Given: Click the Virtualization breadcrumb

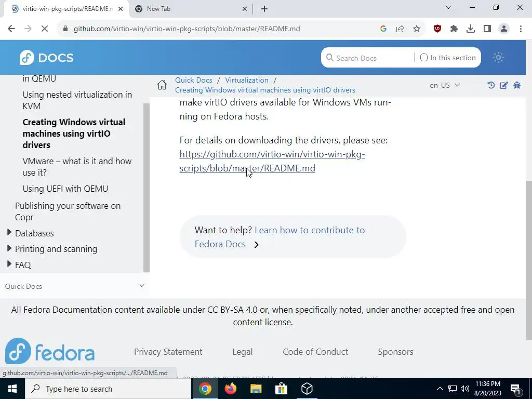Looking at the screenshot, I should [x=247, y=80].
